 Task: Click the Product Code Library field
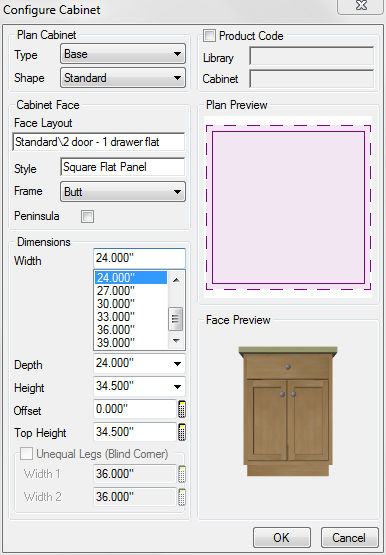(x=312, y=56)
